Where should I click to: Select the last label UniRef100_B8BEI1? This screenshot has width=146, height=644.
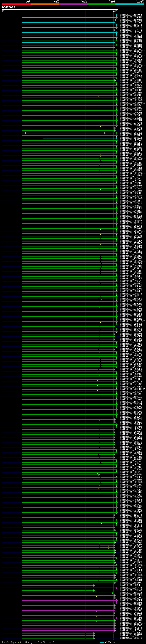coord(131,638)
